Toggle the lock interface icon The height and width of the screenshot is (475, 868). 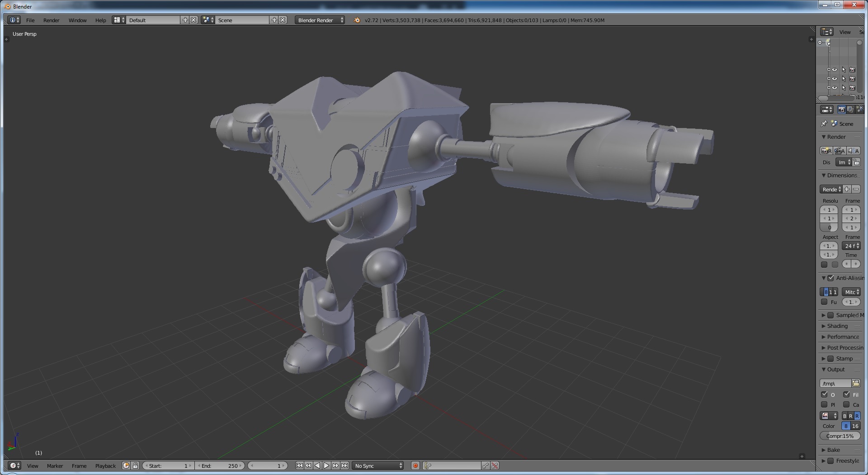(857, 162)
